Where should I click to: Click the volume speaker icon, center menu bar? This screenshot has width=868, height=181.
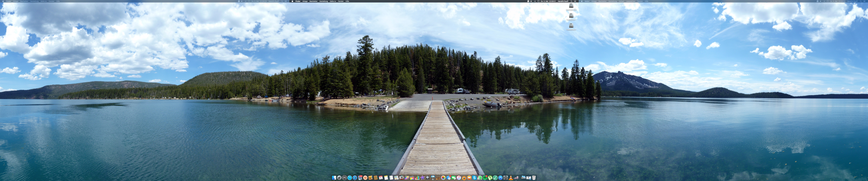click(x=531, y=1)
